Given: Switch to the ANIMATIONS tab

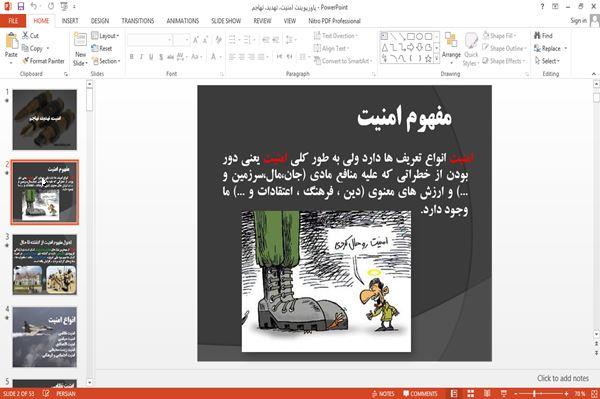Looking at the screenshot, I should pos(183,21).
